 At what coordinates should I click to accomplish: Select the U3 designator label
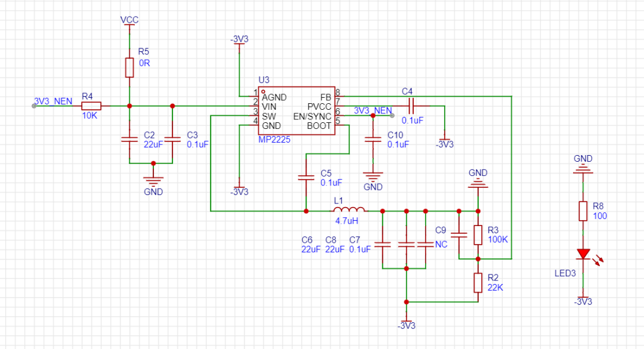tap(264, 80)
